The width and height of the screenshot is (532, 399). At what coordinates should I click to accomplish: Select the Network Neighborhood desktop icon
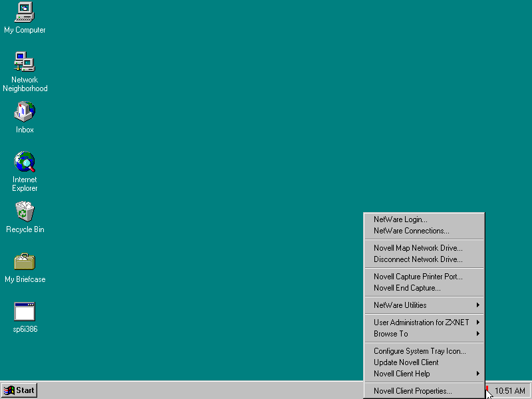(25, 72)
